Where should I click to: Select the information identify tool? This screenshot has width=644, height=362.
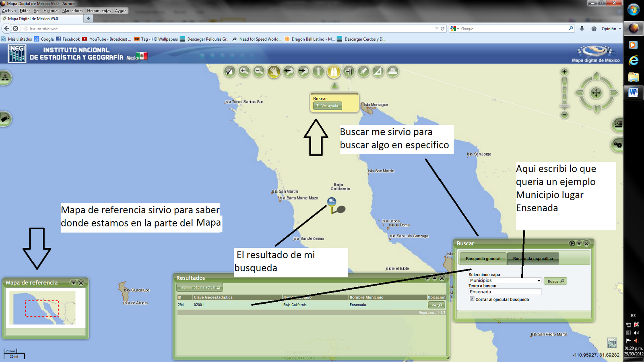318,71
